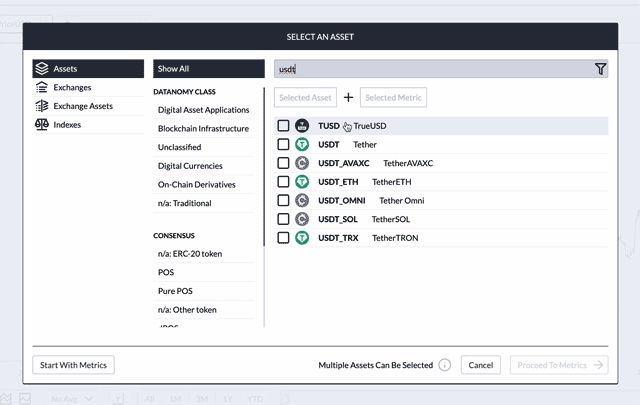640x405 pixels.
Task: Click the TetherSOL asset name
Action: (391, 219)
